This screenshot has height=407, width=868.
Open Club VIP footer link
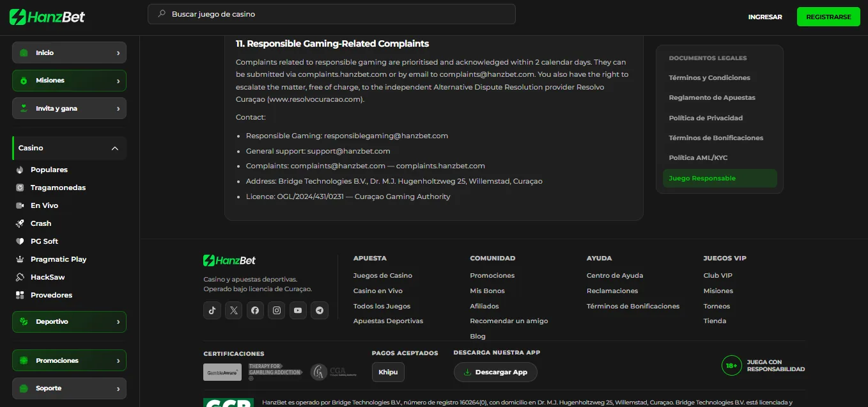[718, 276]
